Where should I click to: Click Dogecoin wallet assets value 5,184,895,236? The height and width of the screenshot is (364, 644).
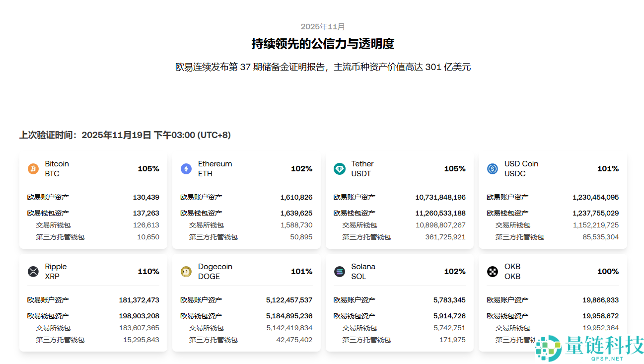click(289, 316)
